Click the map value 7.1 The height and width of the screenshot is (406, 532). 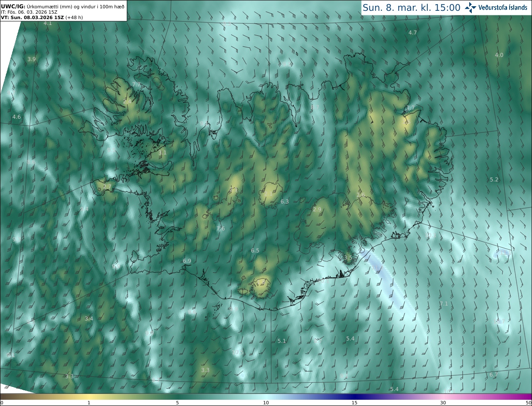point(444,304)
